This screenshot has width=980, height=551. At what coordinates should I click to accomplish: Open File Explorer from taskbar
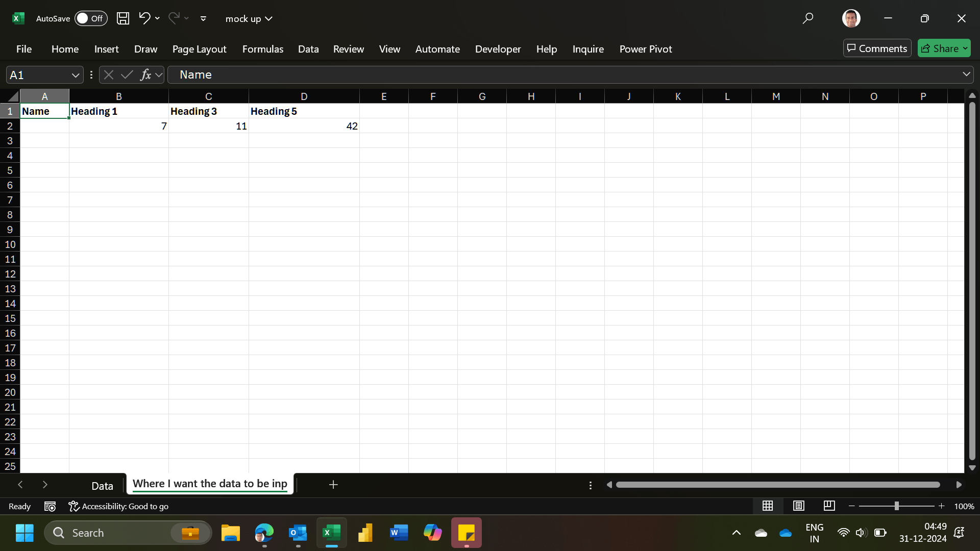(231, 533)
